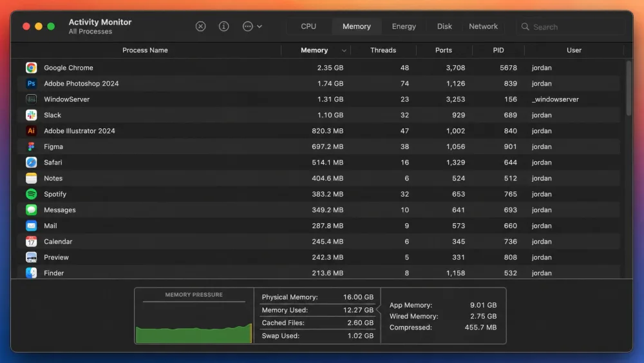Click the Memory Used 12.27 GB value

(x=358, y=310)
